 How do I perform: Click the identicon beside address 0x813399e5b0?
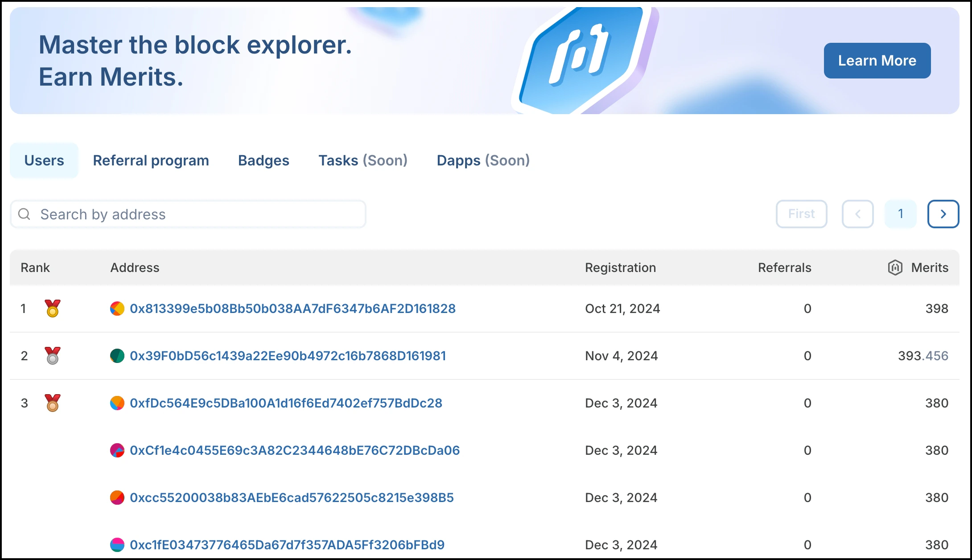point(117,309)
